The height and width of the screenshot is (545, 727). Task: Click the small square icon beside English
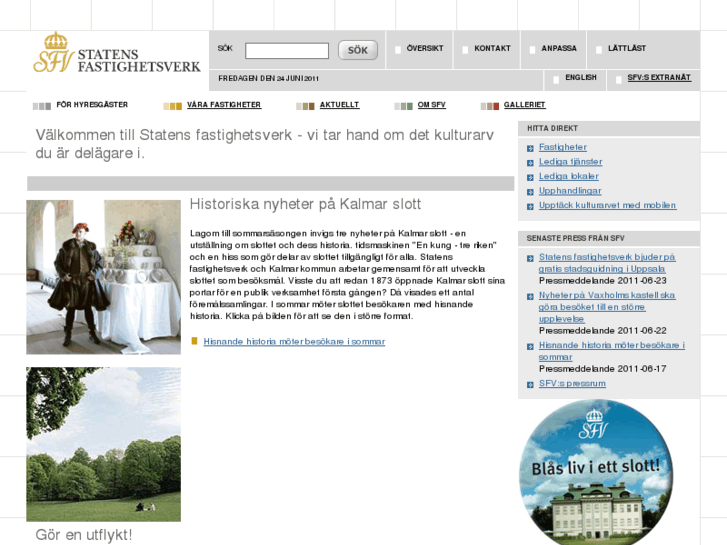556,80
